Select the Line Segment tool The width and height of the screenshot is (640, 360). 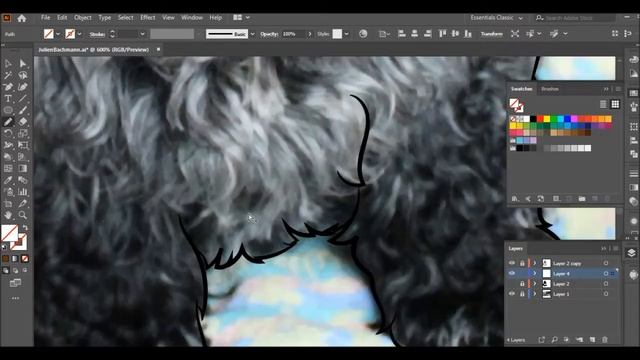coord(23,98)
